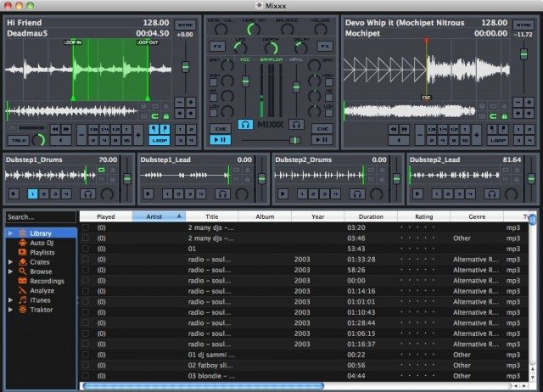
Task: Toggle right channel LOW kill box
Action: tap(329, 113)
